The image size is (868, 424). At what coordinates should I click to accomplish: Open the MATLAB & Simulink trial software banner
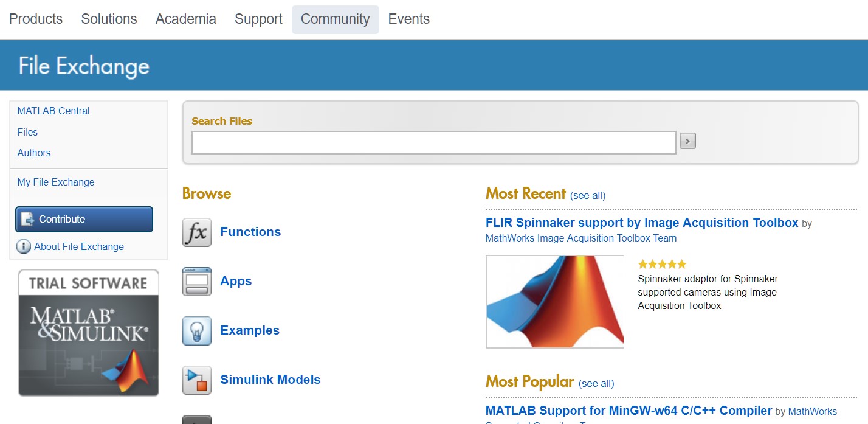click(89, 333)
